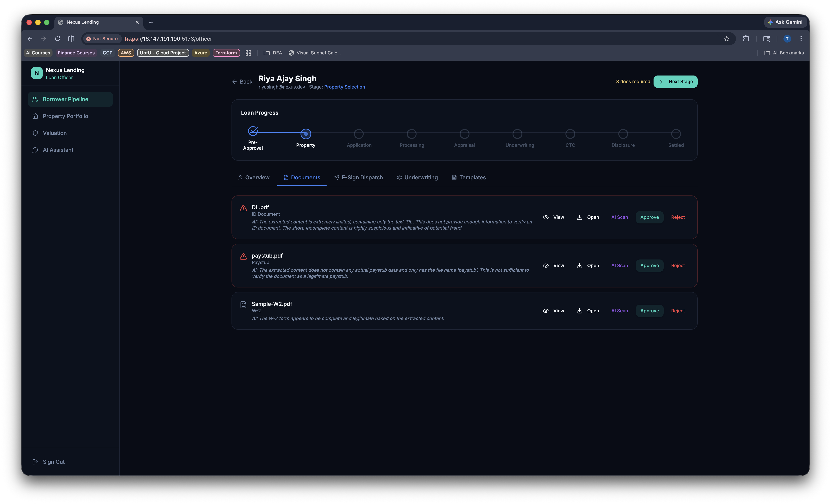This screenshot has height=504, width=831.
Task: Switch to the Underwriting tab
Action: click(417, 177)
